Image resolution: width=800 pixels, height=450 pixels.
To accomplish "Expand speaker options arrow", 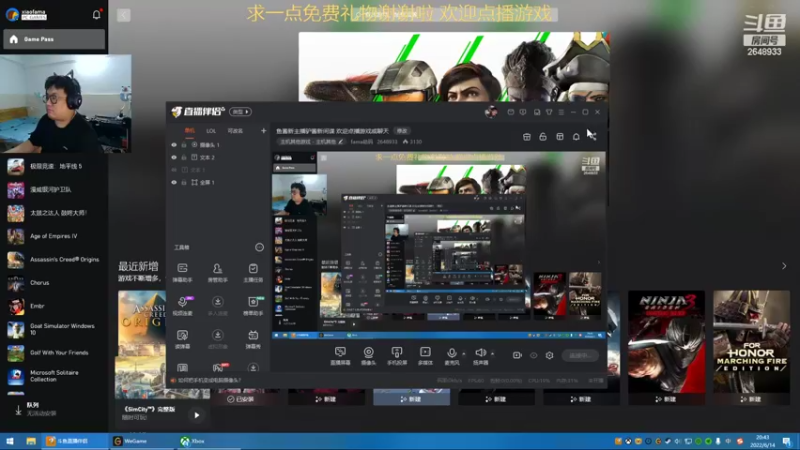I will coord(492,353).
